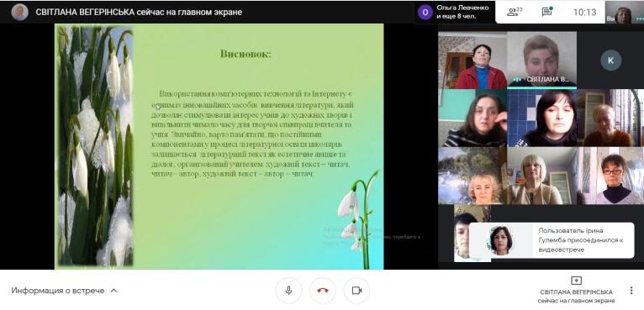Click the red hang-up call button
The width and height of the screenshot is (644, 310).
323,291
